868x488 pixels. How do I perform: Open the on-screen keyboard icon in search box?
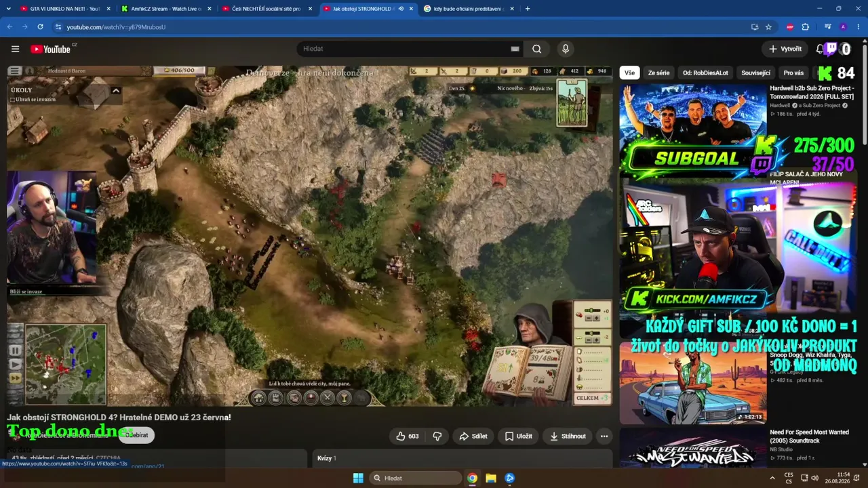pos(515,49)
